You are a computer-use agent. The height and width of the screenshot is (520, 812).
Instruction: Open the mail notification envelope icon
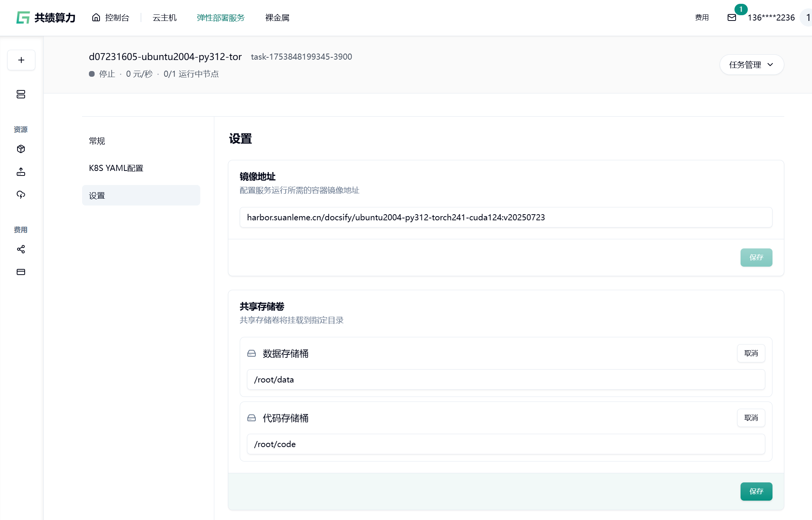coord(731,17)
